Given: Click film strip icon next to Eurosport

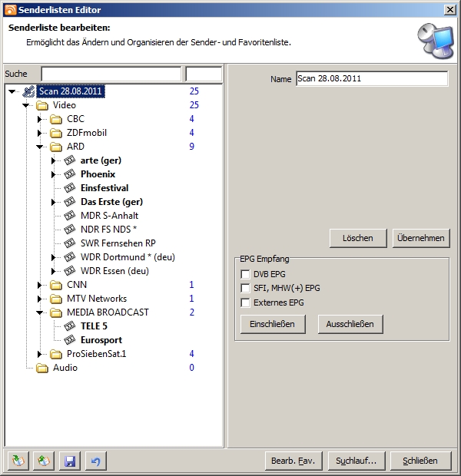Looking at the screenshot, I should (x=70, y=339).
